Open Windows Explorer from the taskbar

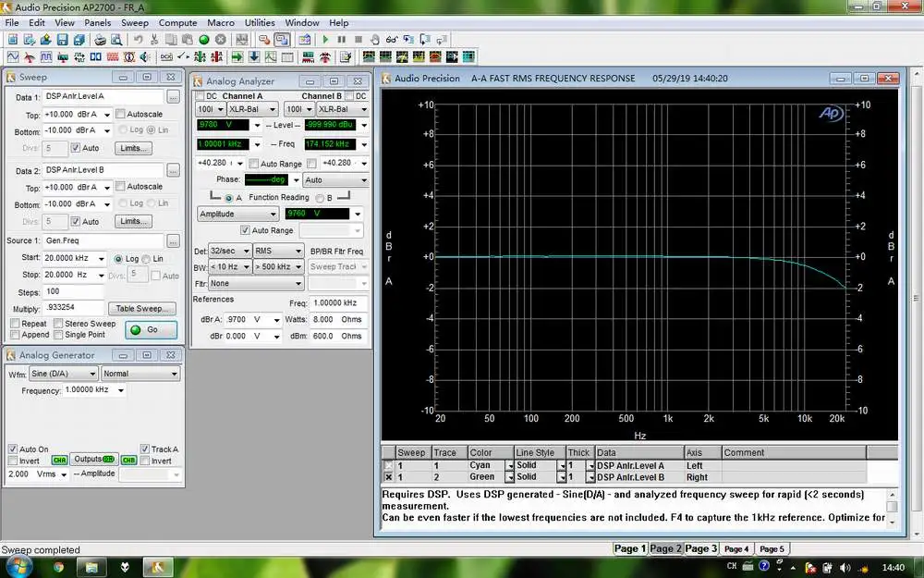click(x=91, y=568)
